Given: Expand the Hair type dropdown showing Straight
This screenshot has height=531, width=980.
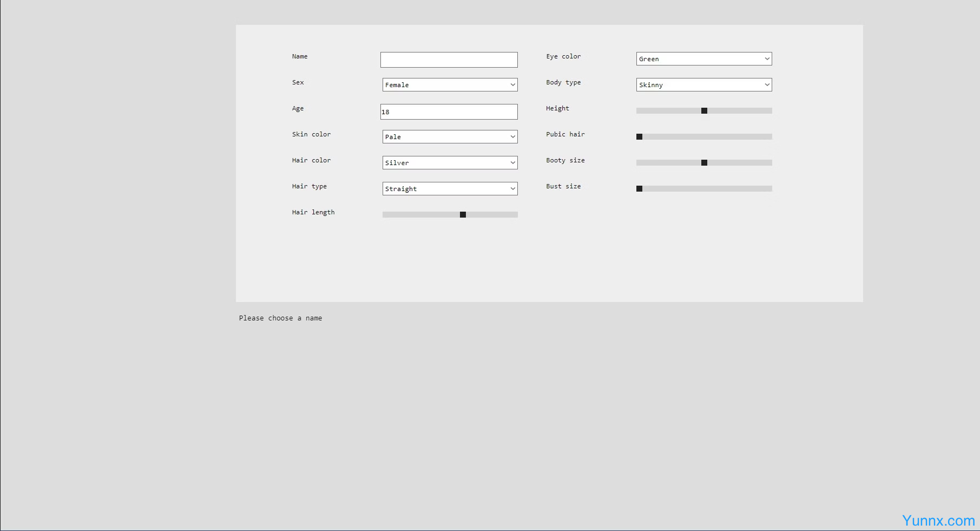Looking at the screenshot, I should [450, 189].
